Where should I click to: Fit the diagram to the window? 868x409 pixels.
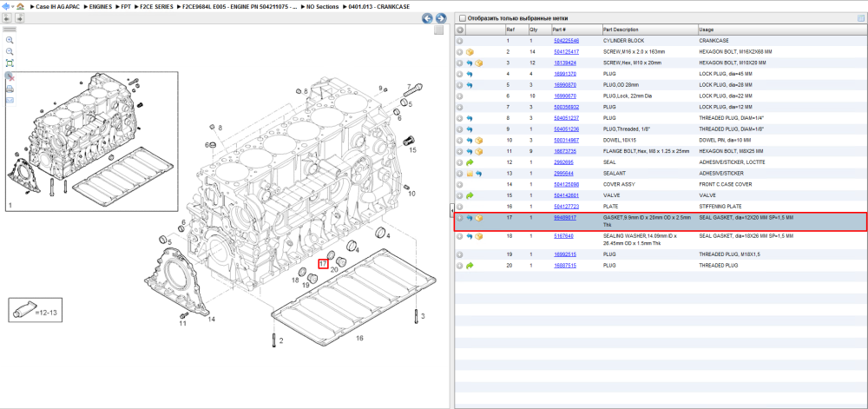(x=10, y=63)
